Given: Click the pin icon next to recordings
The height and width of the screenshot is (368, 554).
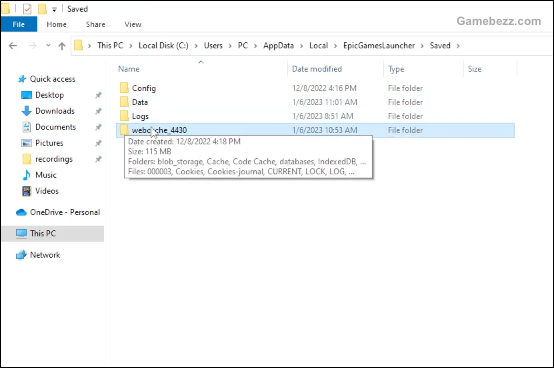Looking at the screenshot, I should 98,159.
